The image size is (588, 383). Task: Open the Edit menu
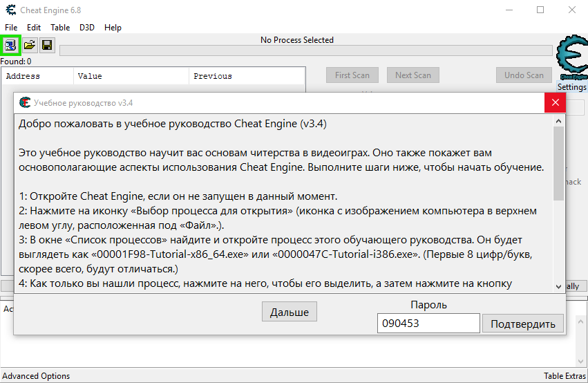[34, 28]
